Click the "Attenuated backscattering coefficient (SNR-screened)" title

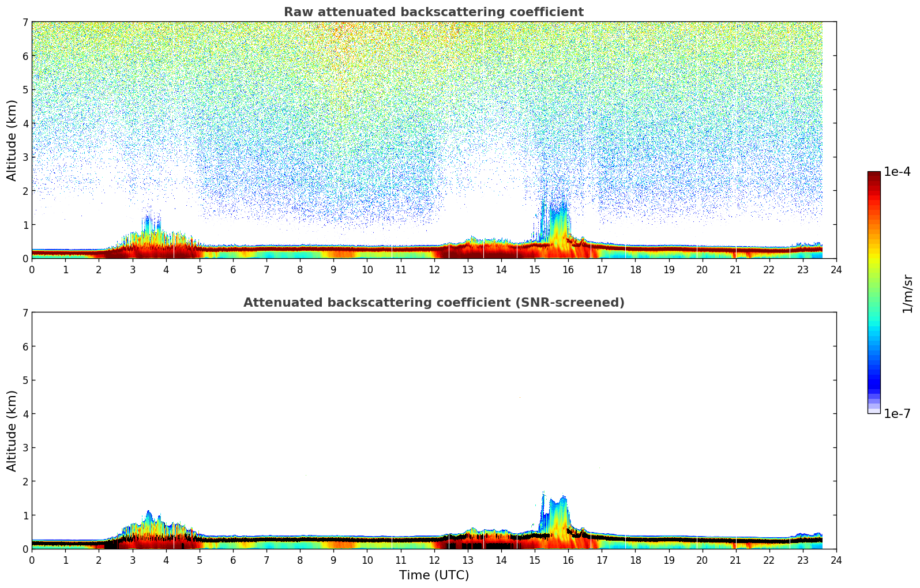click(434, 303)
